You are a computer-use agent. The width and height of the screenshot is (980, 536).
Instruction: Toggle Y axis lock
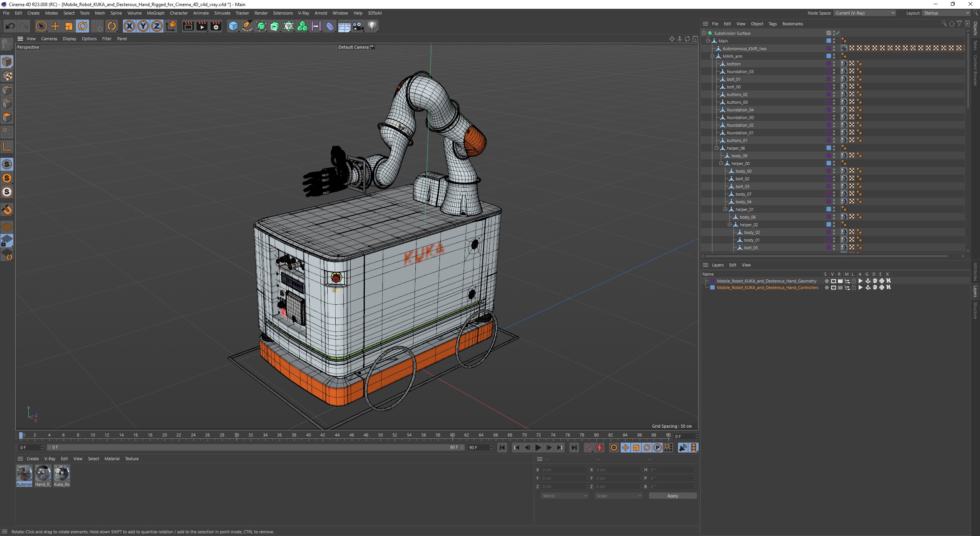(x=143, y=26)
